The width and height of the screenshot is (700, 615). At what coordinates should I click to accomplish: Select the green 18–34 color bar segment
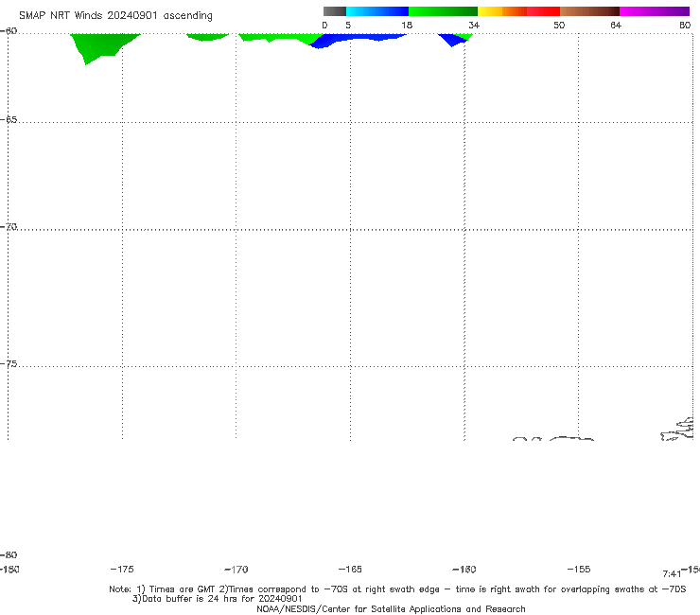443,11
